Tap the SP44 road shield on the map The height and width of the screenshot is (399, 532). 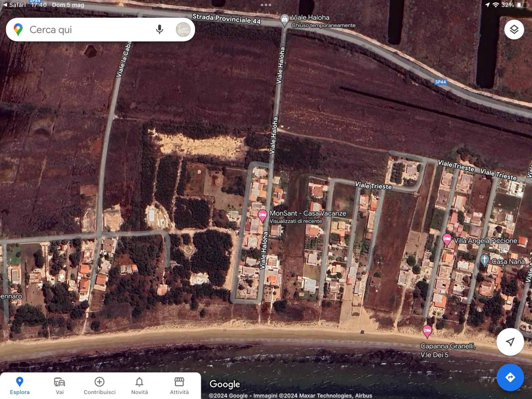(x=440, y=82)
